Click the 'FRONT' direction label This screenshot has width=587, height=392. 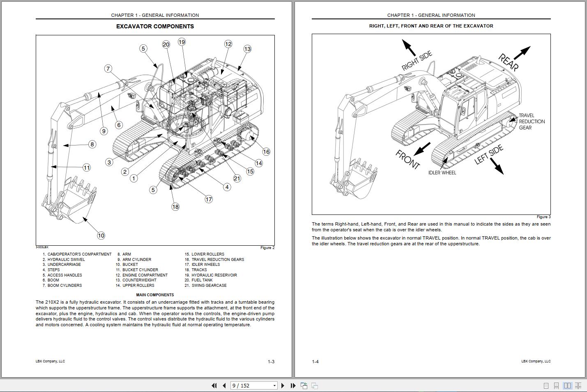coord(407,159)
